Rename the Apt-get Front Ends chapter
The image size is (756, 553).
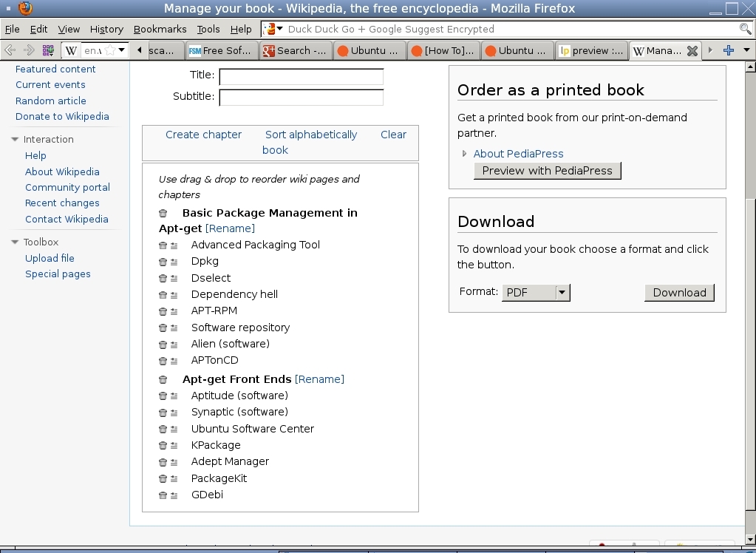click(x=320, y=379)
